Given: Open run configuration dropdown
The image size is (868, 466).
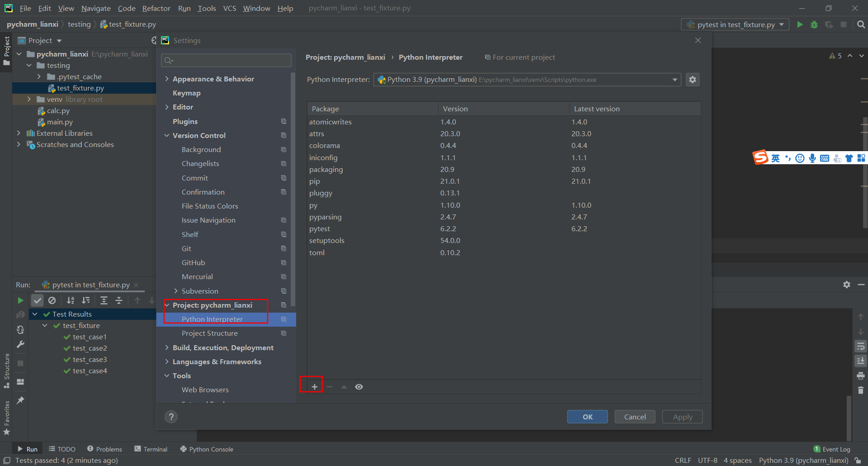Looking at the screenshot, I should [735, 24].
